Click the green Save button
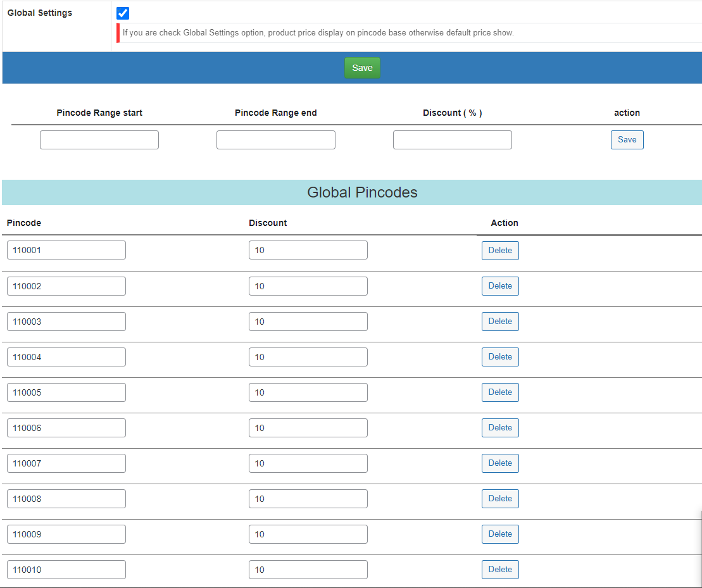This screenshot has height=588, width=702. (x=362, y=68)
